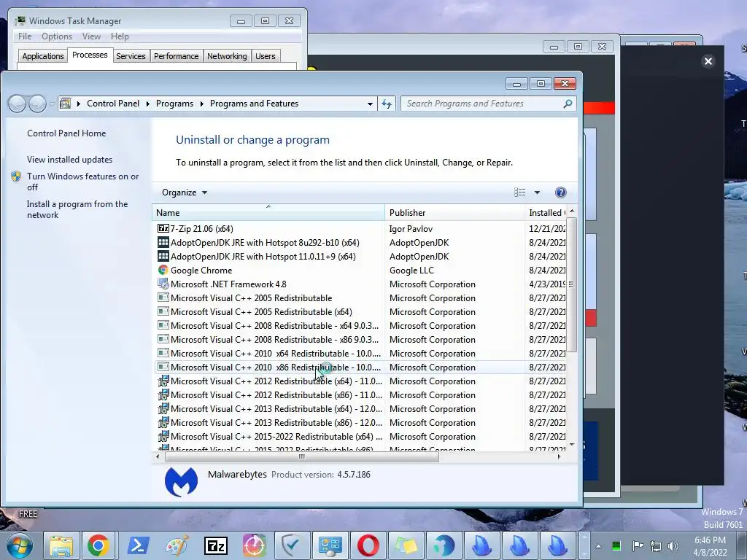The width and height of the screenshot is (747, 560).
Task: Open PowerShell from the taskbar
Action: (x=138, y=545)
